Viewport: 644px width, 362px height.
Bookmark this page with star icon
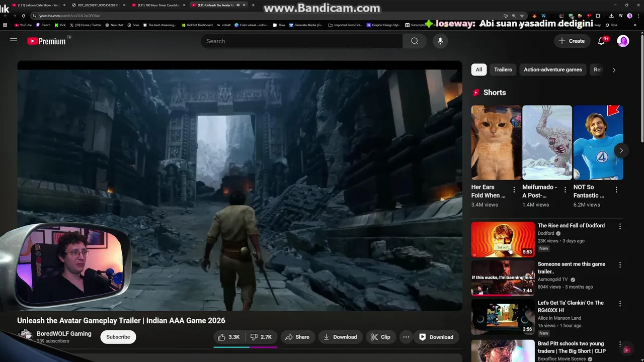[522, 16]
